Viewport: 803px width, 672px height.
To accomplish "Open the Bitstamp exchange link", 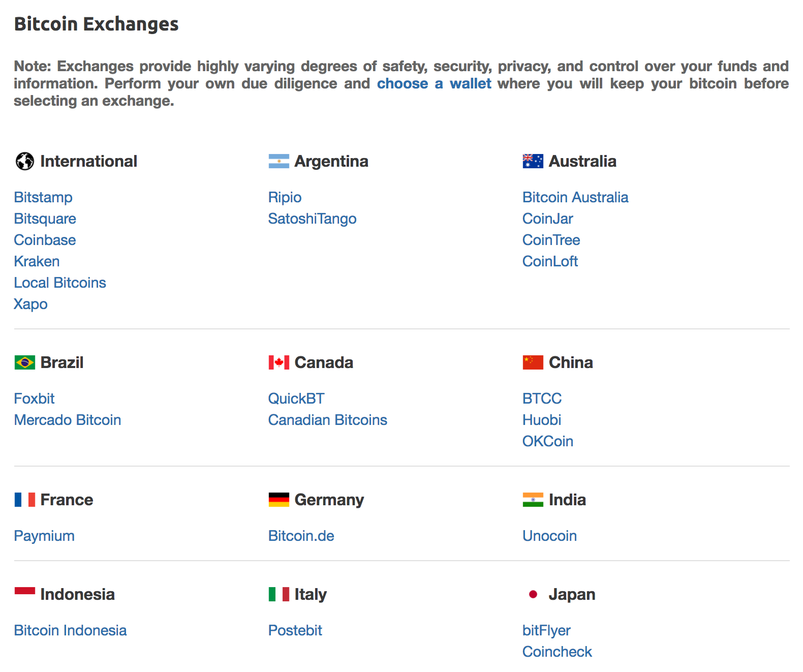I will pyautogui.click(x=43, y=197).
